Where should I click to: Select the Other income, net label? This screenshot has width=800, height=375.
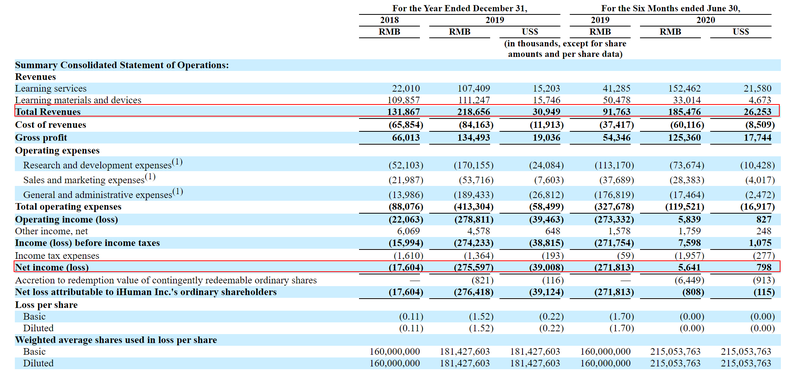click(52, 231)
